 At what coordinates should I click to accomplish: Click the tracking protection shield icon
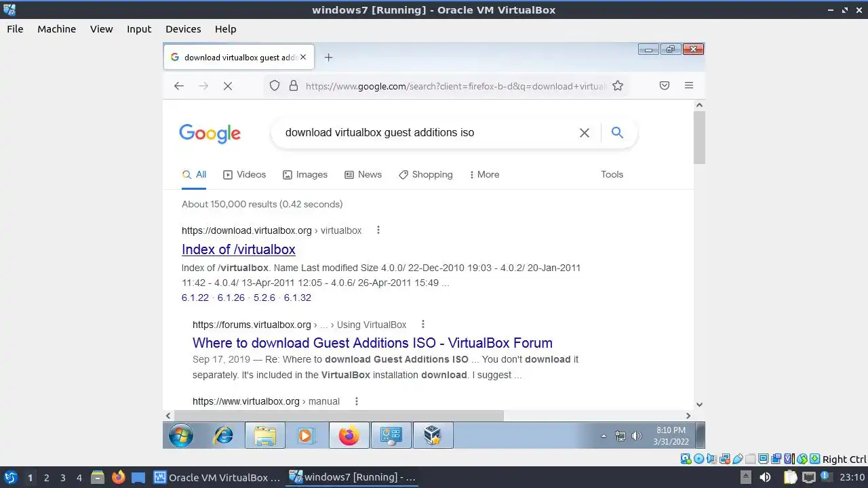tap(275, 86)
